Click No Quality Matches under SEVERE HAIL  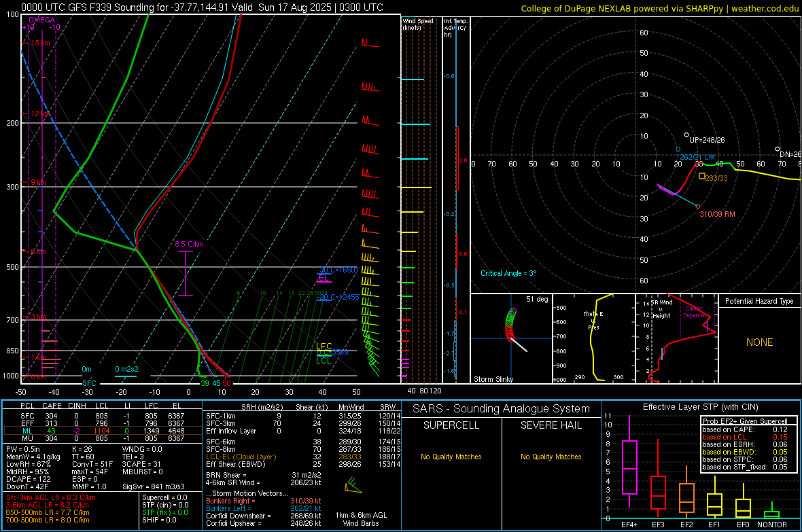551,457
